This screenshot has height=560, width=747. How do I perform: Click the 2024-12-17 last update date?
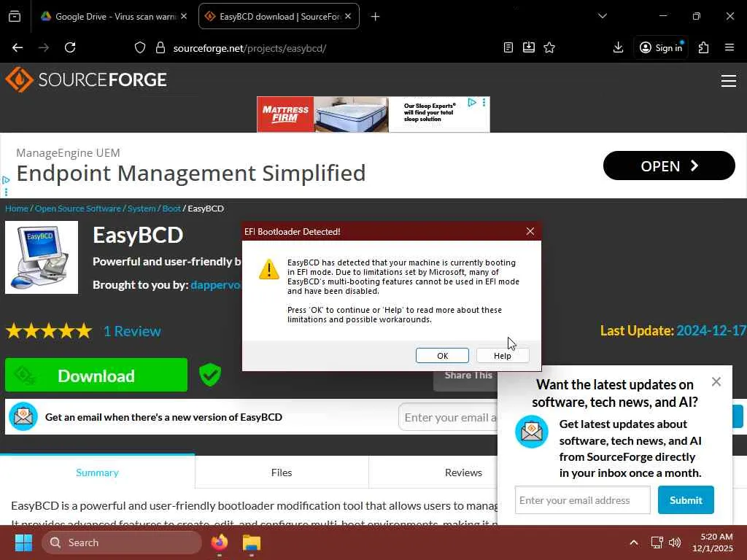point(711,330)
